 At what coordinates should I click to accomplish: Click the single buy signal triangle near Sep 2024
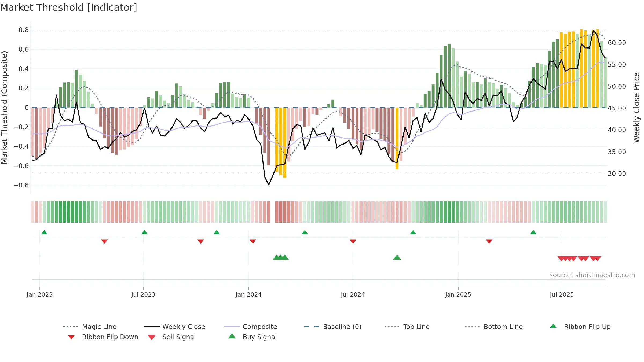[397, 257]
